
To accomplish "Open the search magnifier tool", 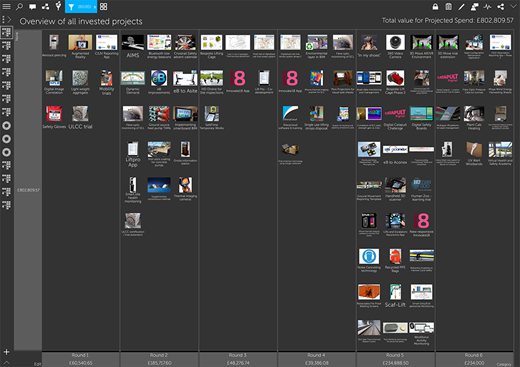I will pos(19,6).
